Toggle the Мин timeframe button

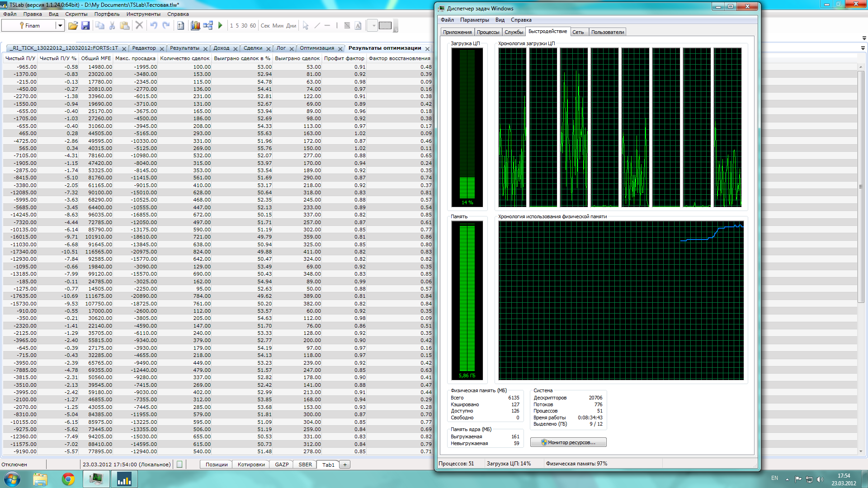coord(278,26)
